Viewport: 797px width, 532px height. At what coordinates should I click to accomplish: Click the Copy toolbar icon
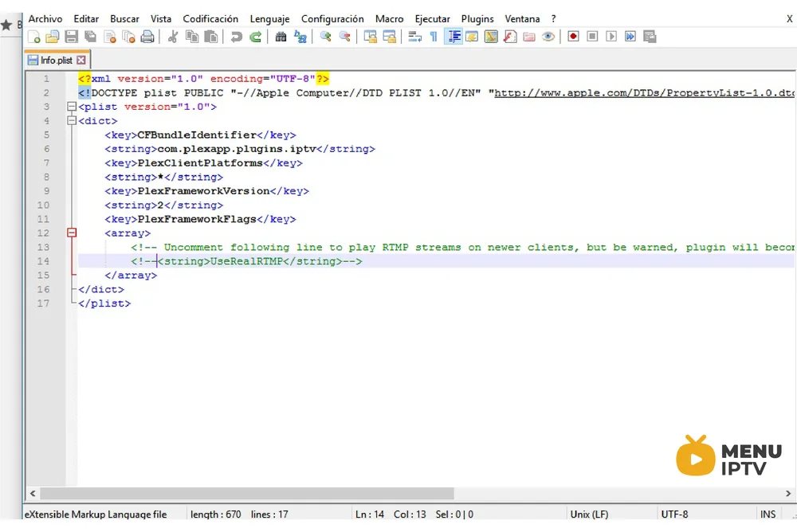coord(191,37)
